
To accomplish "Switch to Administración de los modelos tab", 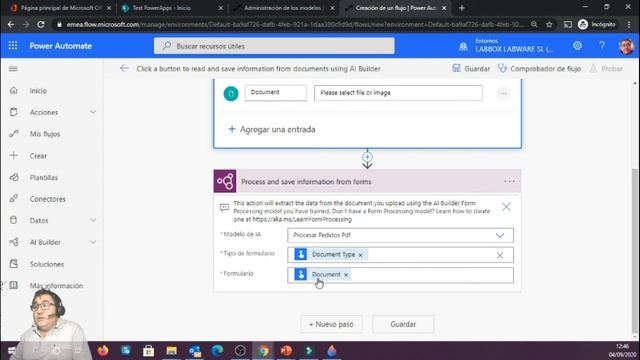I will (282, 8).
